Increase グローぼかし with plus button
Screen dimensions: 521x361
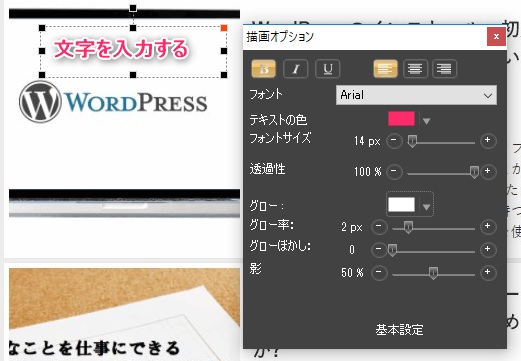click(488, 249)
